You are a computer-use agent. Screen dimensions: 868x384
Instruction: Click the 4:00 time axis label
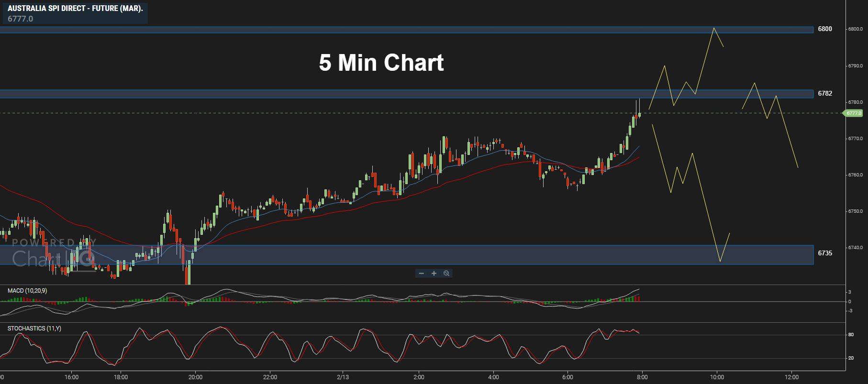click(493, 377)
